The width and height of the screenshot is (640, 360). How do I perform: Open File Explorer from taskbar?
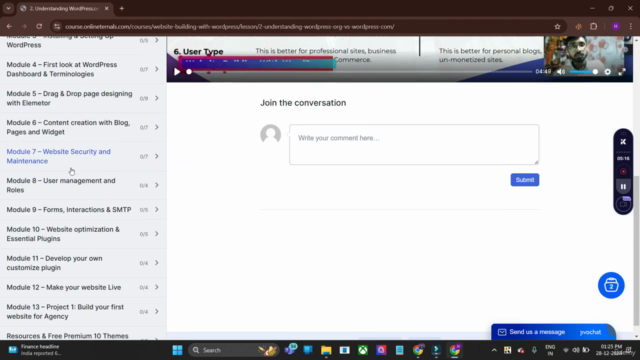(x=326, y=350)
